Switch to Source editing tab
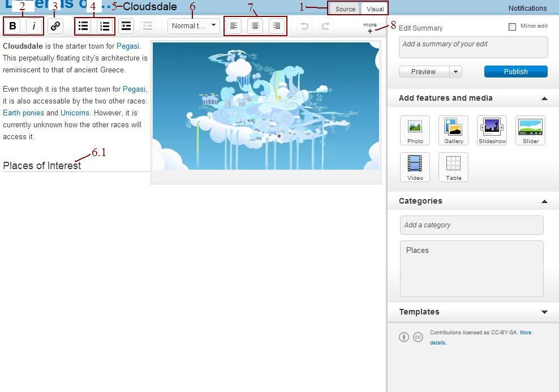This screenshot has height=392, width=559. tap(345, 9)
